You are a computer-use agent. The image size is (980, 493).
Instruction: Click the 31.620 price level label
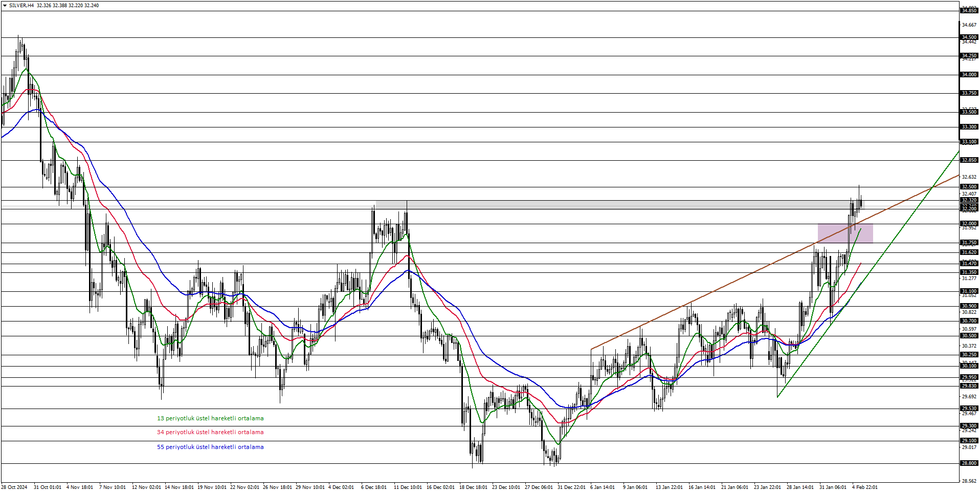969,252
